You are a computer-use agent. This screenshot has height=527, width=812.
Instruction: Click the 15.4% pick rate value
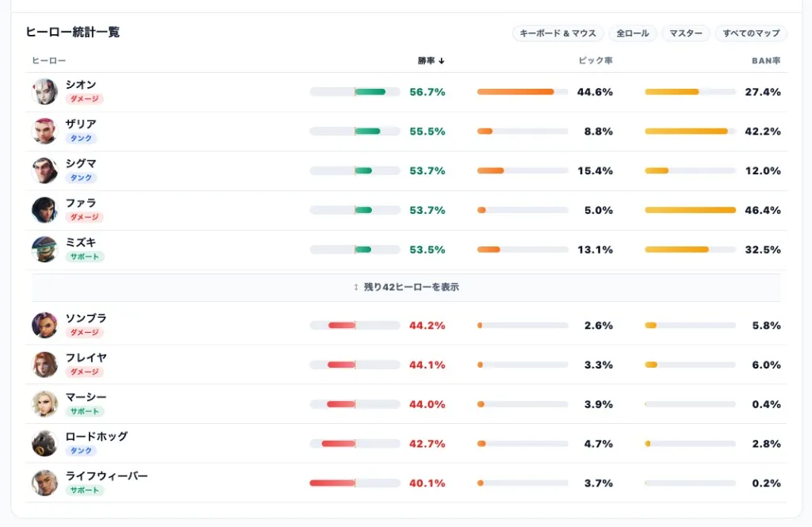pos(595,171)
